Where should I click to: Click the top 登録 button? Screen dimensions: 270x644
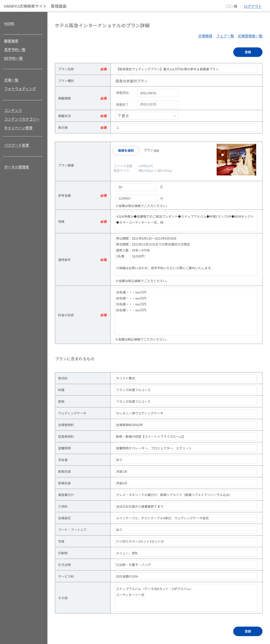click(247, 52)
